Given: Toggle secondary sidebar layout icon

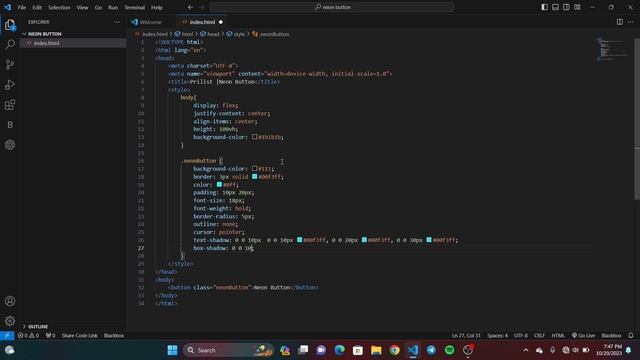Looking at the screenshot, I should pyautogui.click(x=566, y=7).
